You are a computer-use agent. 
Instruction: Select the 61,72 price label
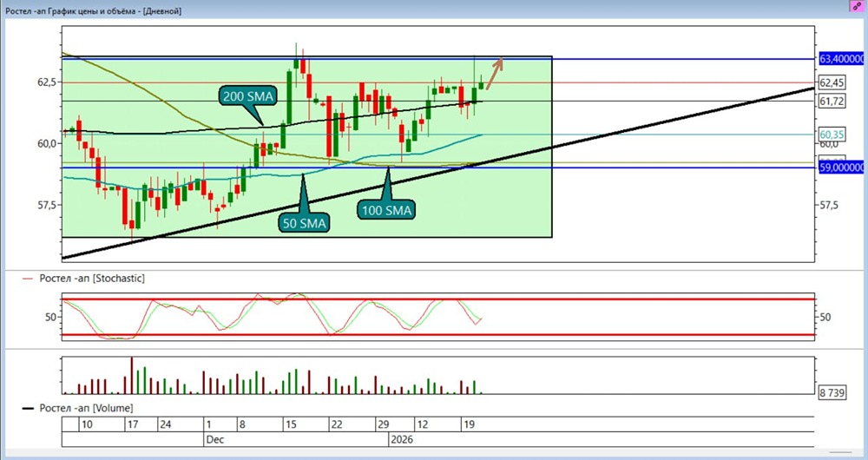[x=832, y=101]
